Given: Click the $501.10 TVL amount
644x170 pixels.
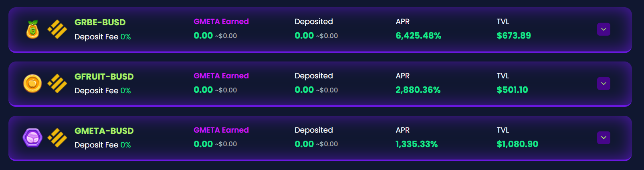Looking at the screenshot, I should click(513, 90).
